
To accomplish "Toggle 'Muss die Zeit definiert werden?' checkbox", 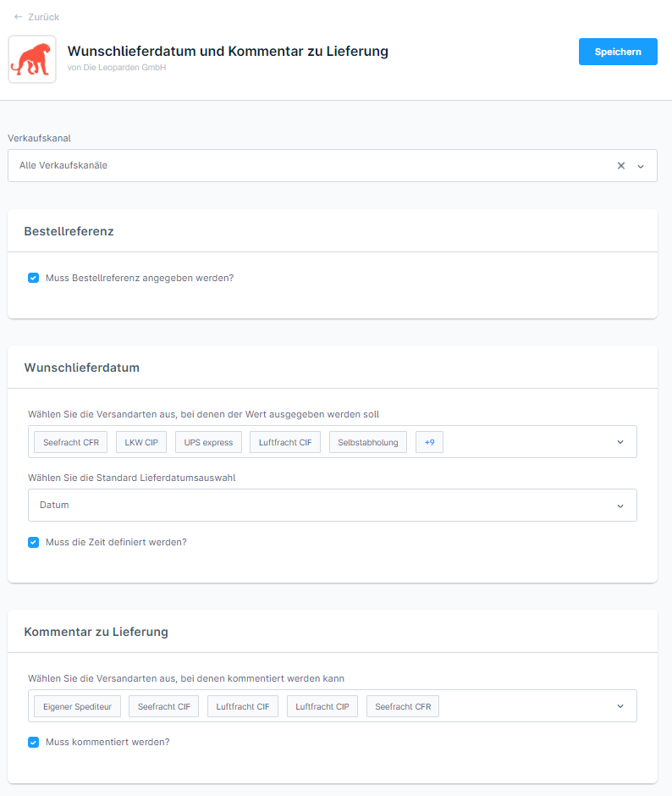I will pos(34,542).
